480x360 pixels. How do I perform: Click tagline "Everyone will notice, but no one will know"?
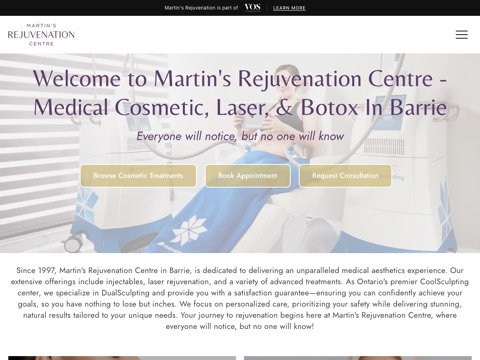240,136
